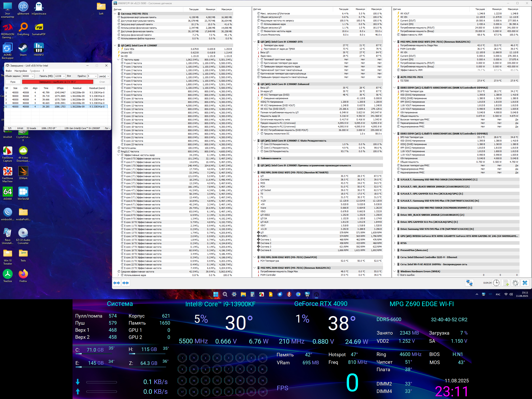Screen dimensions: 532x399
Task: Click expand columns arrows icon
Action: pos(117,283)
